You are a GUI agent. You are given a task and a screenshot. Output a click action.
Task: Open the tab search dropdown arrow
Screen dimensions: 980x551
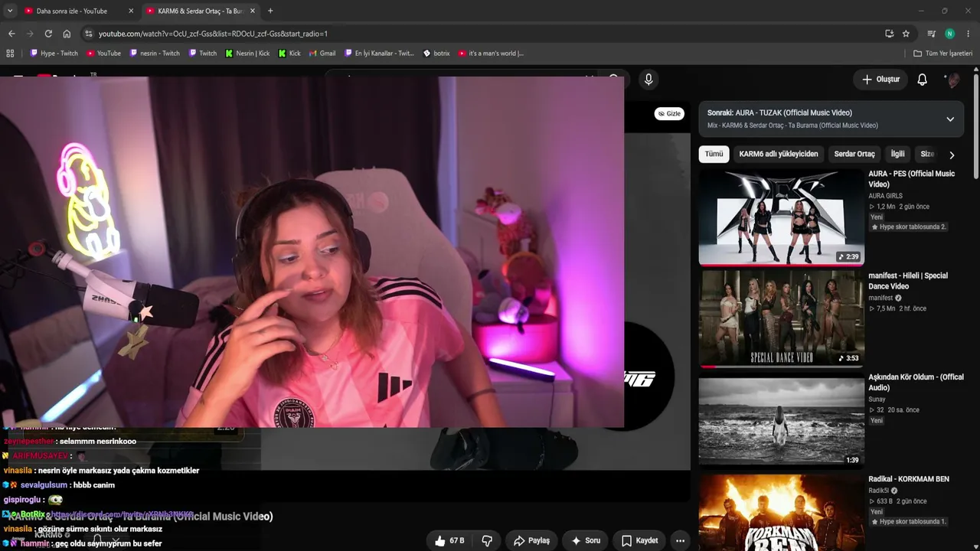click(x=10, y=11)
